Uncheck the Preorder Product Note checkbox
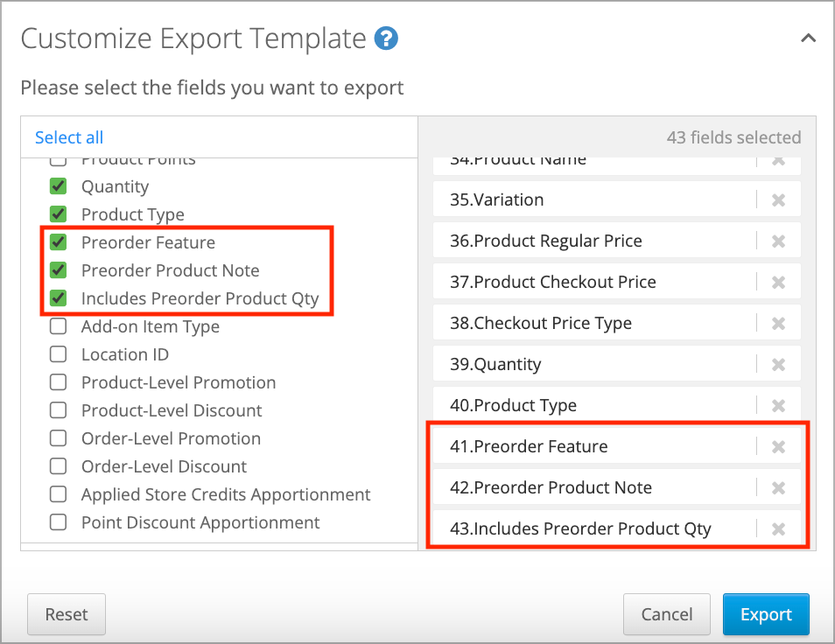835x644 pixels. click(x=58, y=270)
